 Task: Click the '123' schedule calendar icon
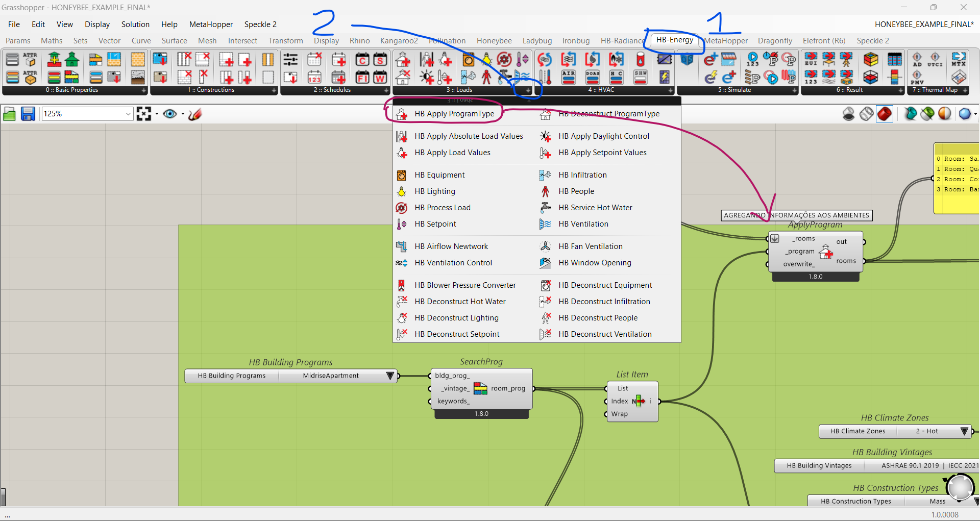coord(314,78)
